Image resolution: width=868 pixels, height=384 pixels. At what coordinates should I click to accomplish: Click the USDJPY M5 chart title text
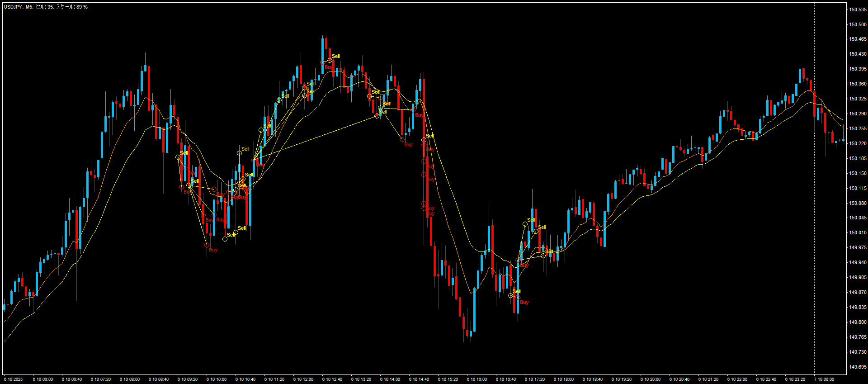click(46, 7)
